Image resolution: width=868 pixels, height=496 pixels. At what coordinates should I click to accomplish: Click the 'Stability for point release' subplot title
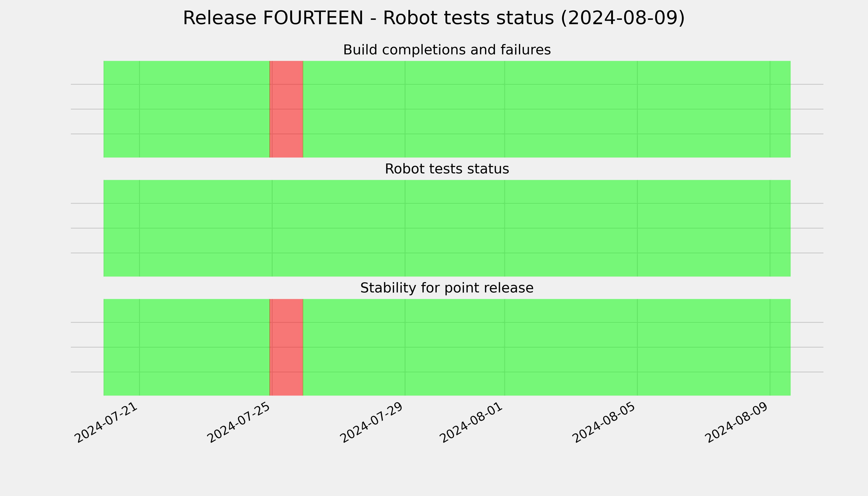click(x=447, y=288)
